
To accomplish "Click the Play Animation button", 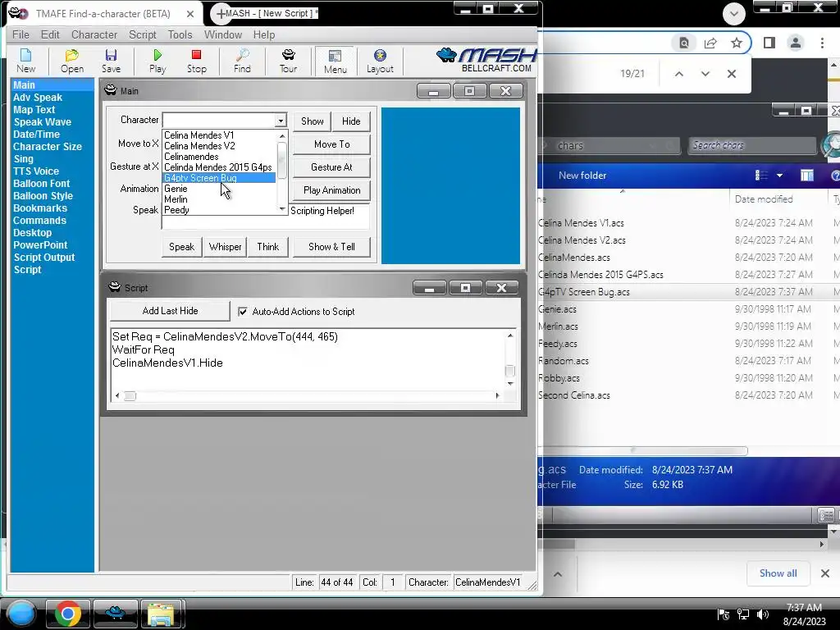I will pyautogui.click(x=332, y=190).
